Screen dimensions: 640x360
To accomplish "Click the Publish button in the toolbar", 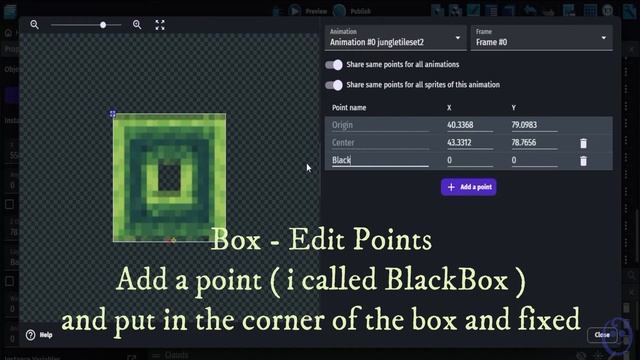I will 353,11.
